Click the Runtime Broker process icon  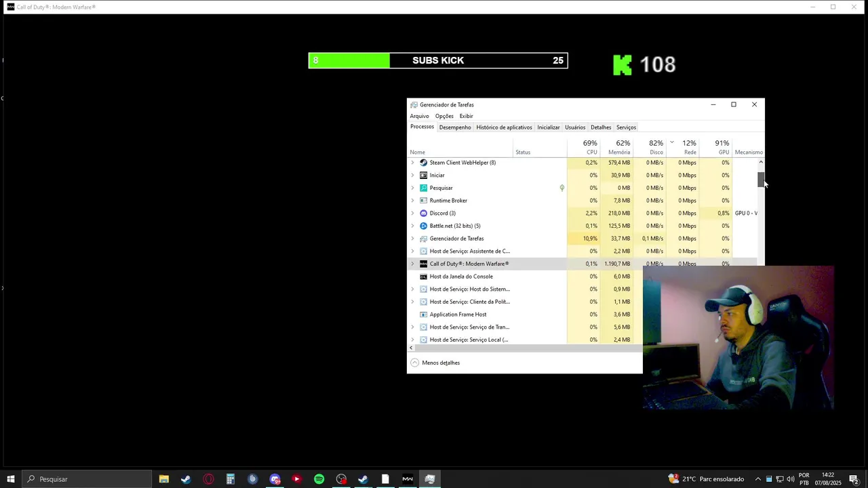click(x=424, y=201)
